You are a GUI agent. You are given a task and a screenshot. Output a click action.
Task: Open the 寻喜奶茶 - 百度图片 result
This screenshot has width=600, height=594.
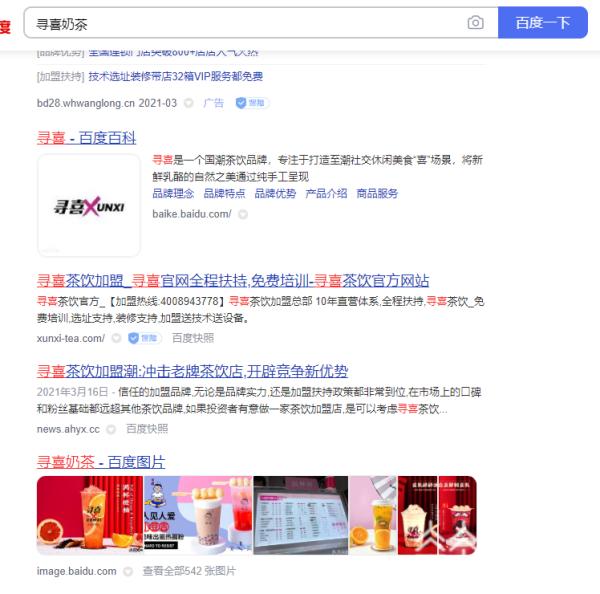click(101, 462)
